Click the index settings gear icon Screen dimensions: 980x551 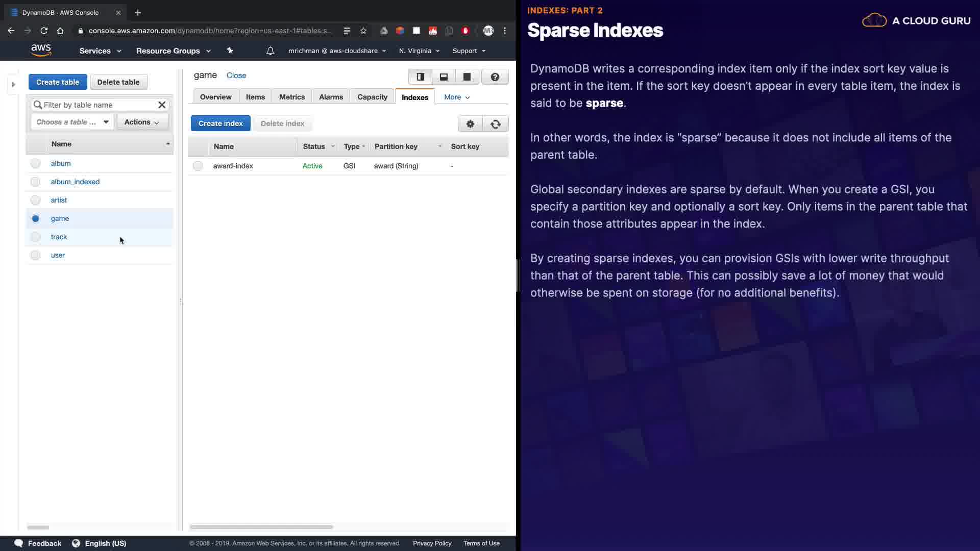(470, 124)
